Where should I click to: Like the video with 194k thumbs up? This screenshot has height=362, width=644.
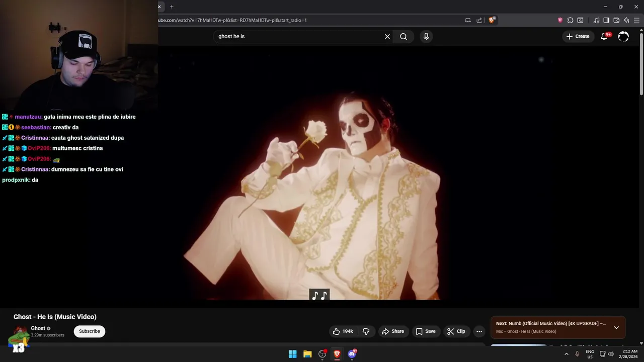pyautogui.click(x=343, y=331)
